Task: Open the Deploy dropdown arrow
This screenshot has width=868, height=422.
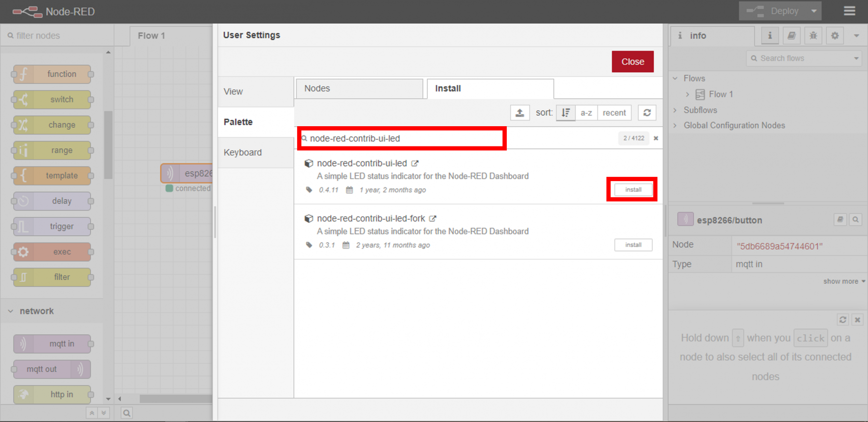Action: click(814, 11)
